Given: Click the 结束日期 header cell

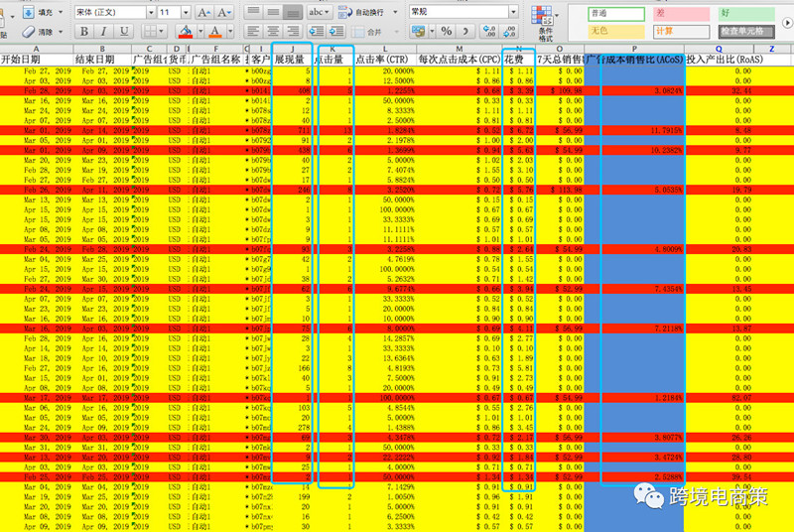Looking at the screenshot, I should click(102, 60).
